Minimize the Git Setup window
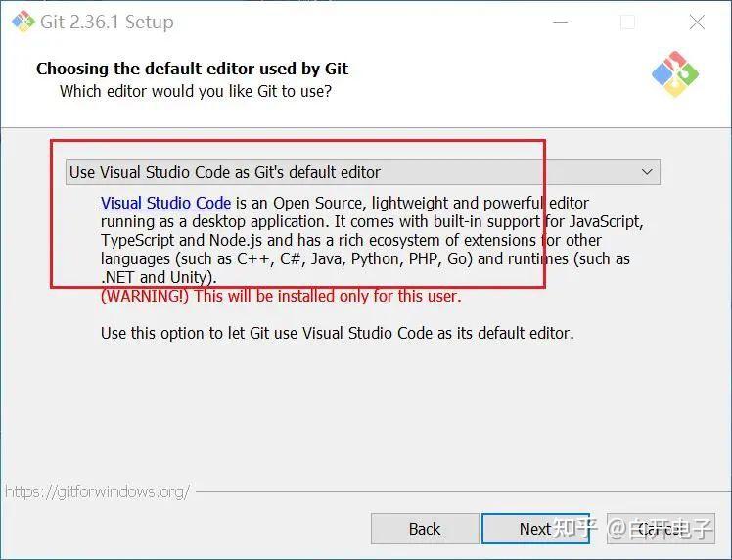 coord(558,23)
